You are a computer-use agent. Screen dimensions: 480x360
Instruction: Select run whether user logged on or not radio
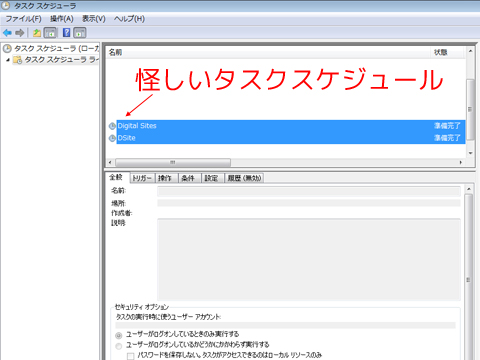(119, 346)
